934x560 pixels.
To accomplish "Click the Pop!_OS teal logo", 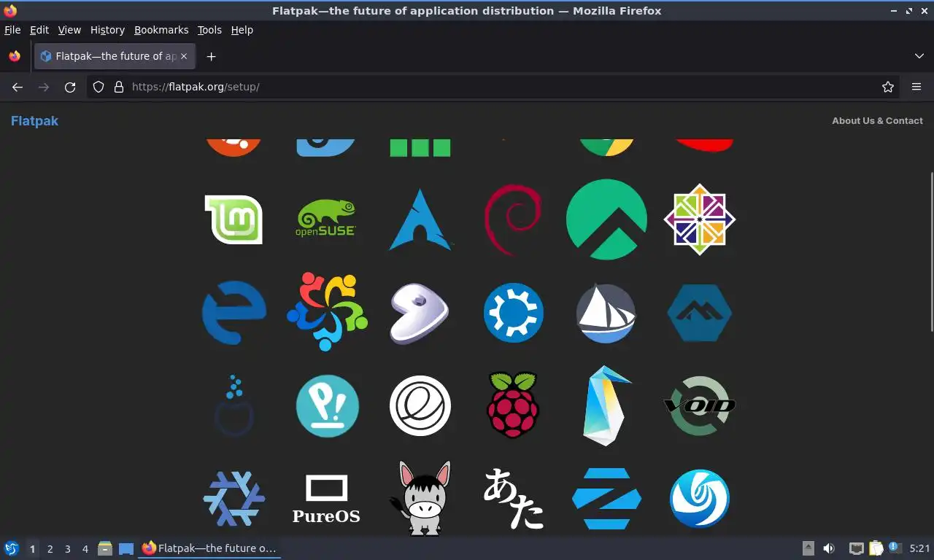I will click(327, 406).
